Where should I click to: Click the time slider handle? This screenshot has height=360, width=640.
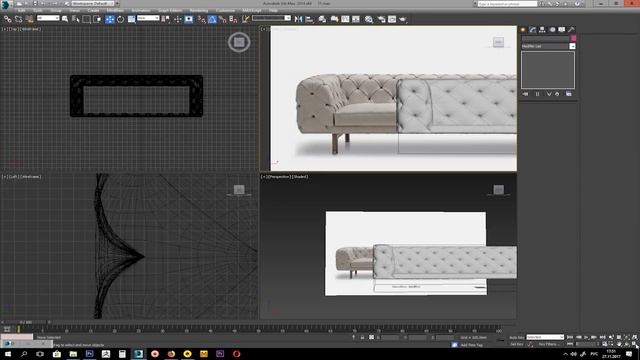tap(25, 322)
